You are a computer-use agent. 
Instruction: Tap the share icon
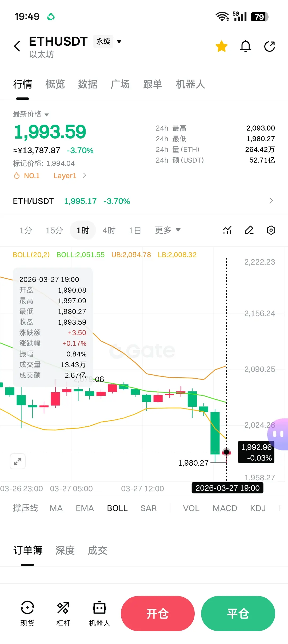coord(270,46)
